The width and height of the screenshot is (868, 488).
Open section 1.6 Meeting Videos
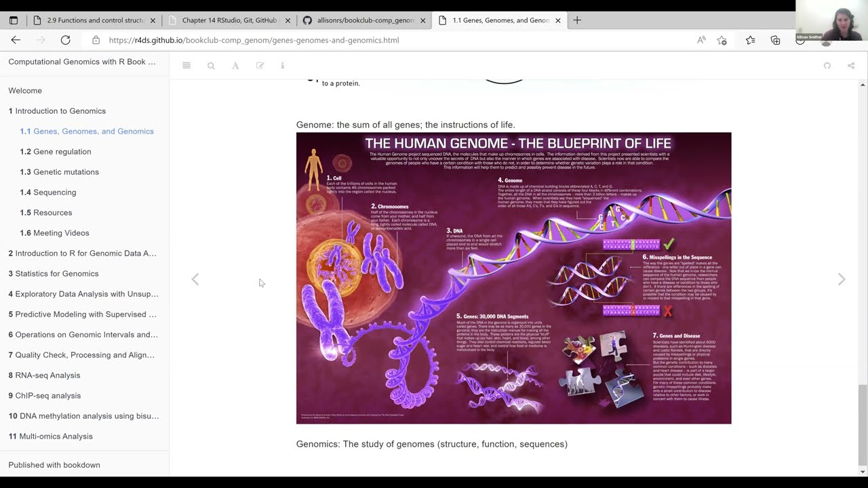(54, 233)
